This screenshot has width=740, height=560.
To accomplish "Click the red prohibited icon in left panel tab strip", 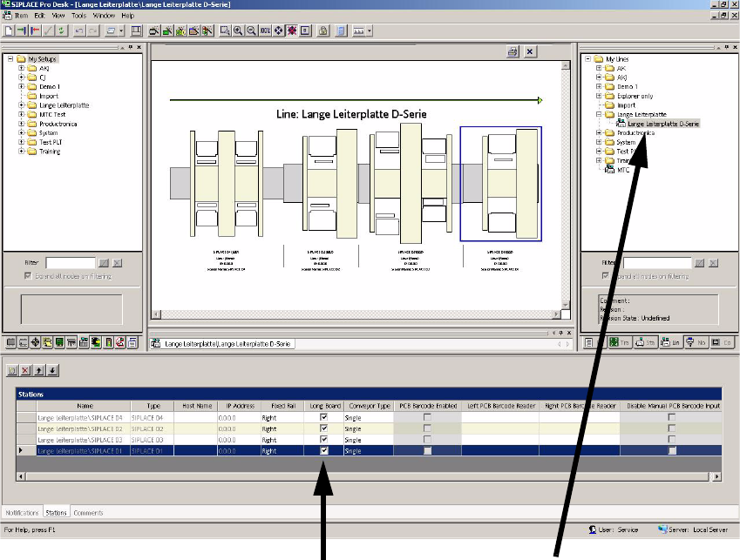I will (x=120, y=342).
